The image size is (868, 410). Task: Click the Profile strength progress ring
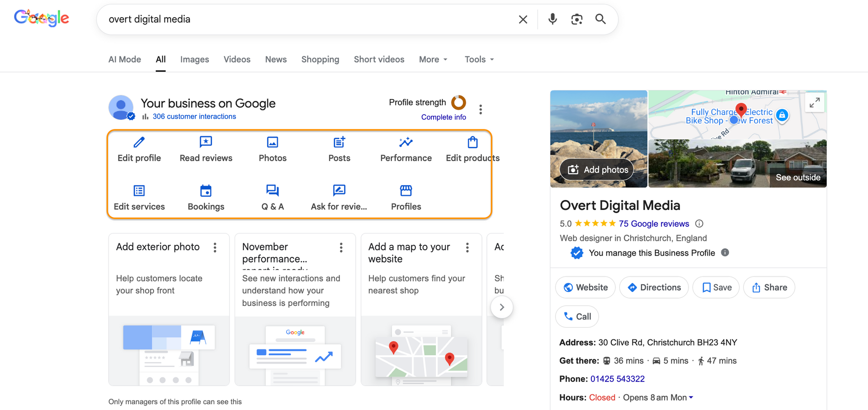(x=458, y=103)
